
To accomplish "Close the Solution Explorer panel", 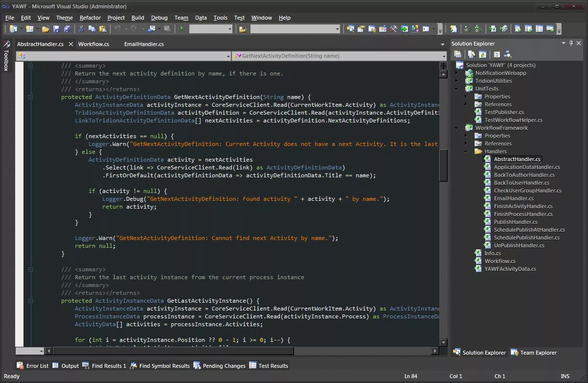I will (x=579, y=43).
